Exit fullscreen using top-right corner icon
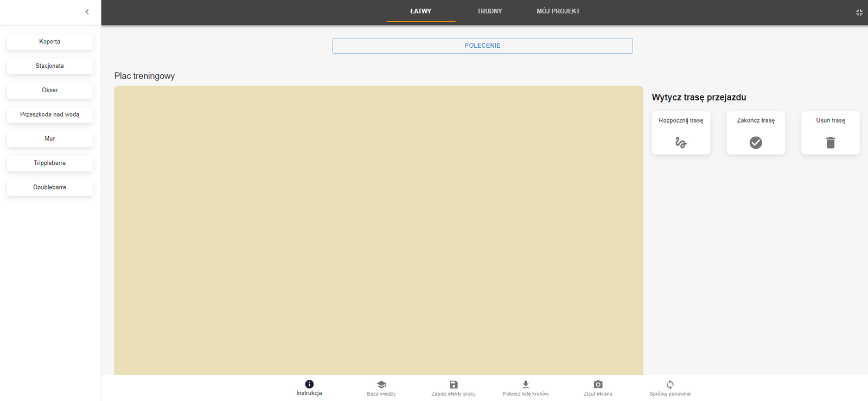 (859, 12)
